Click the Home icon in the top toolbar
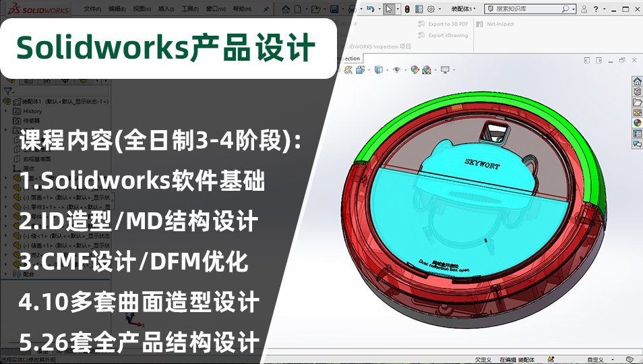Image resolution: width=643 pixels, height=364 pixels. pos(286,9)
